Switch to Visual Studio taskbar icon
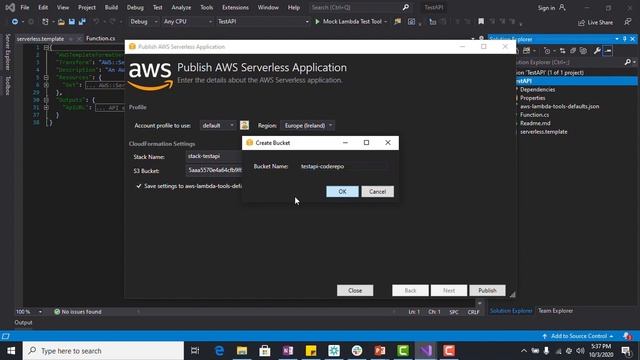This screenshot has height=360, width=640. point(426,351)
